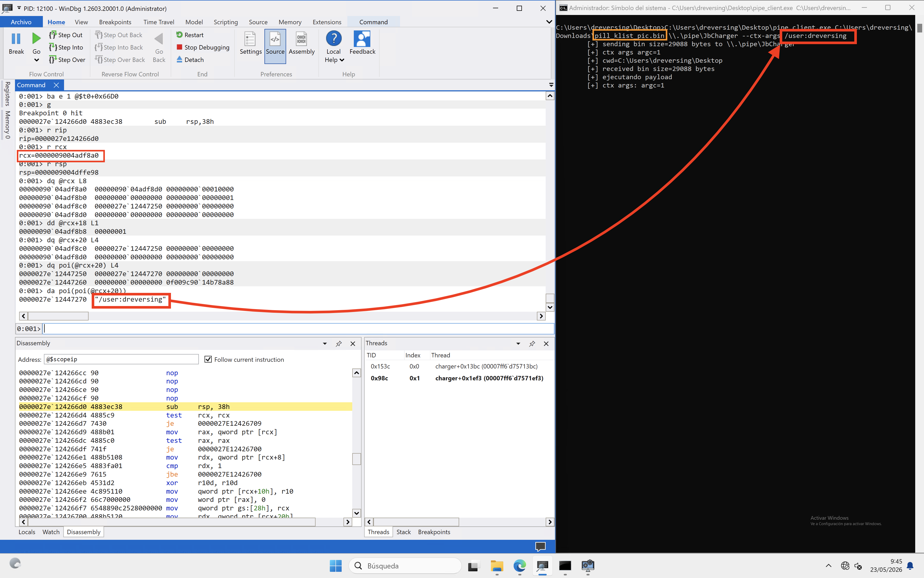Click Step Into in Flow Control
The image size is (924, 578).
tap(66, 47)
